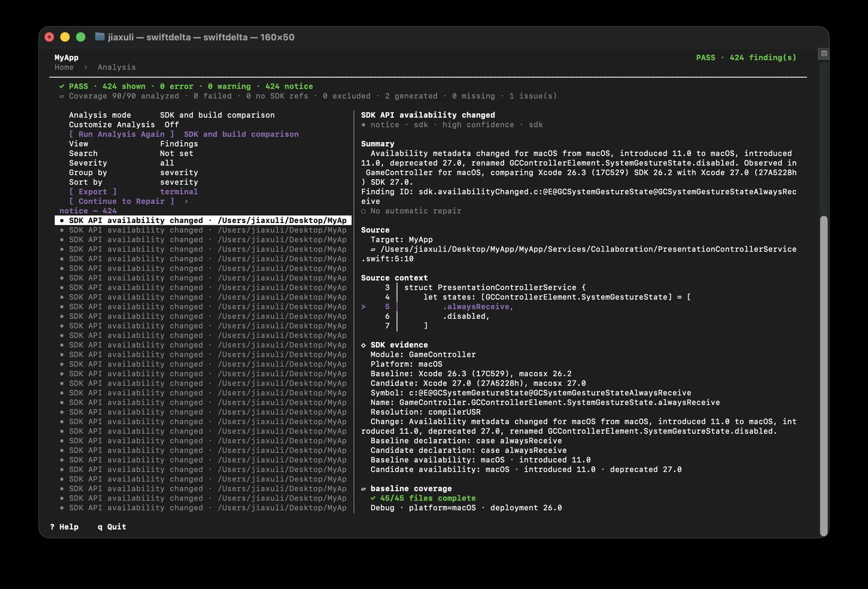Click the 'notice · sdk · high confidence' tags line
Image resolution: width=868 pixels, height=589 pixels.
point(452,125)
